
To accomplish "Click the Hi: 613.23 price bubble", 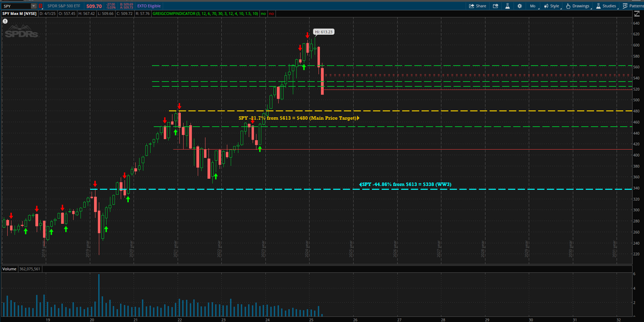I will (x=324, y=32).
